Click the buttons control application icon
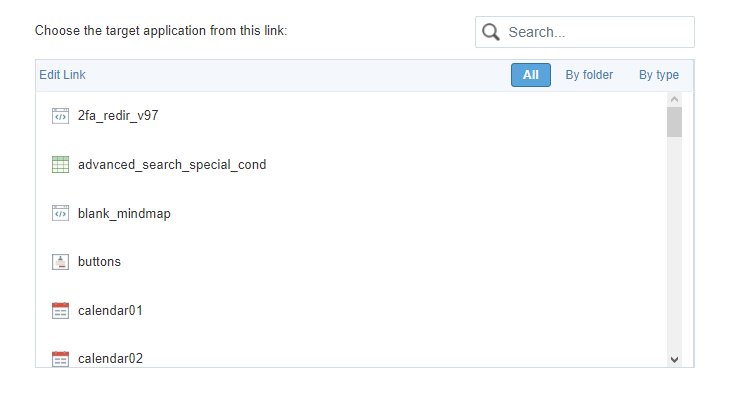The height and width of the screenshot is (397, 729). 60,262
